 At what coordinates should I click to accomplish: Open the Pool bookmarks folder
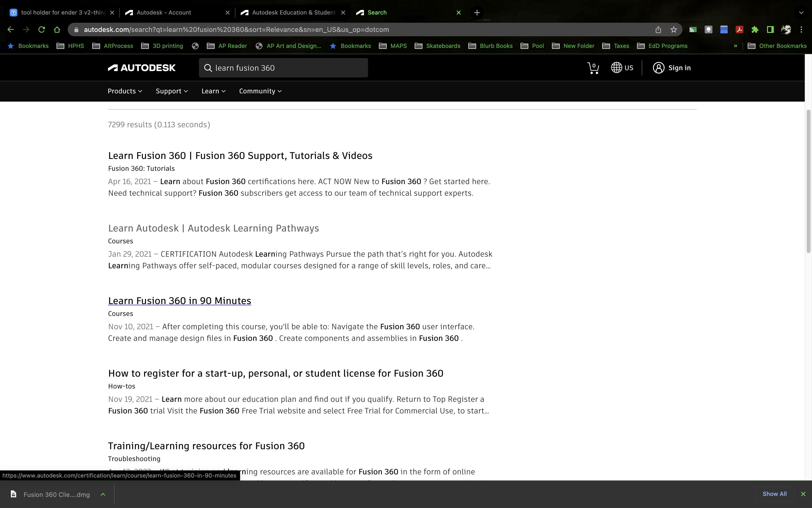click(532, 46)
